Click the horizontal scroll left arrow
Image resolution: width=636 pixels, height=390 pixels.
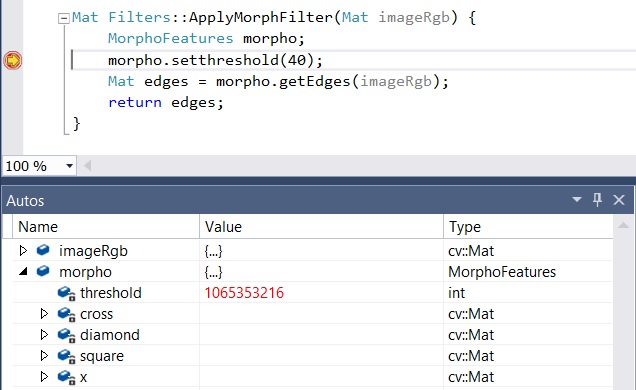(87, 166)
